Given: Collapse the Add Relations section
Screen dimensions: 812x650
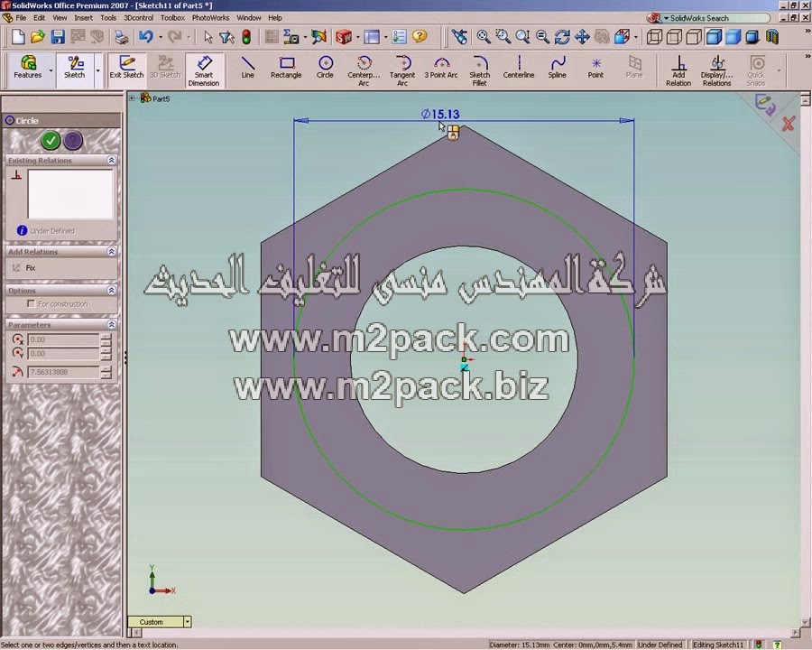Looking at the screenshot, I should click(111, 251).
